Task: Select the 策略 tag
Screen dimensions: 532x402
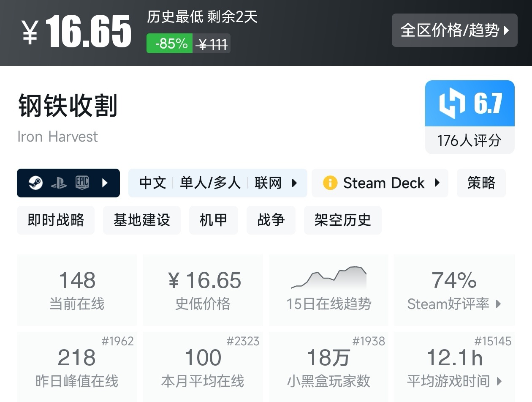Action: click(x=481, y=183)
